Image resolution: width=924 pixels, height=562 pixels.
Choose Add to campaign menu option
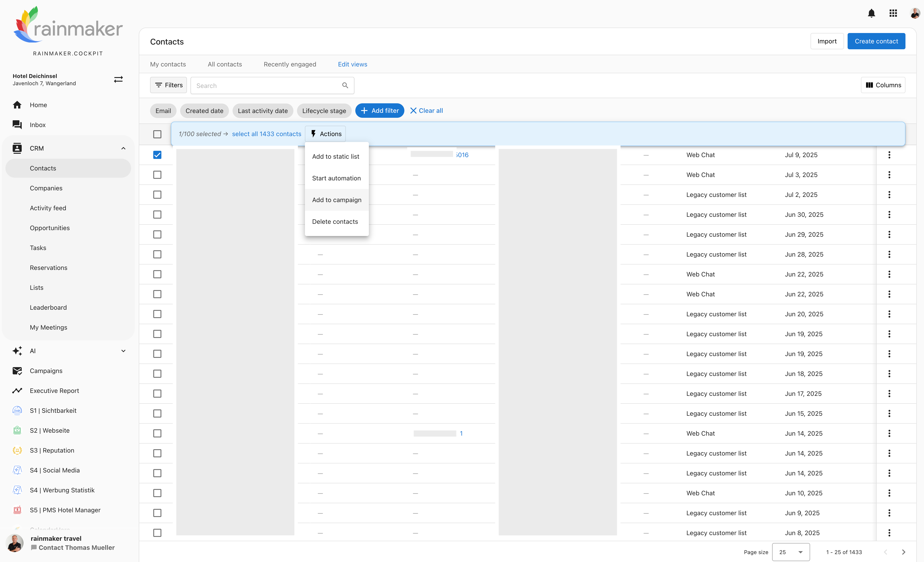click(336, 200)
